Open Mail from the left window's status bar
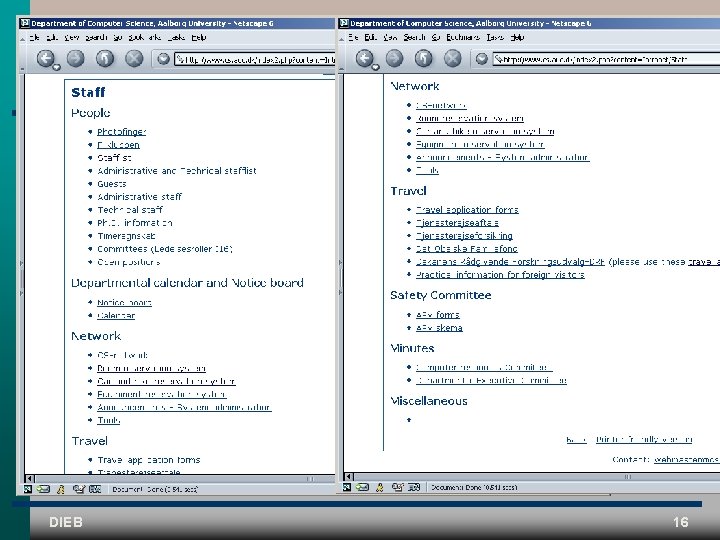 click(44, 489)
